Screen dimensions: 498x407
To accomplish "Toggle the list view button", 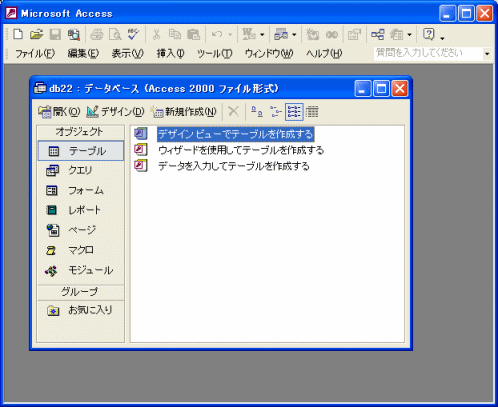I will pos(294,112).
